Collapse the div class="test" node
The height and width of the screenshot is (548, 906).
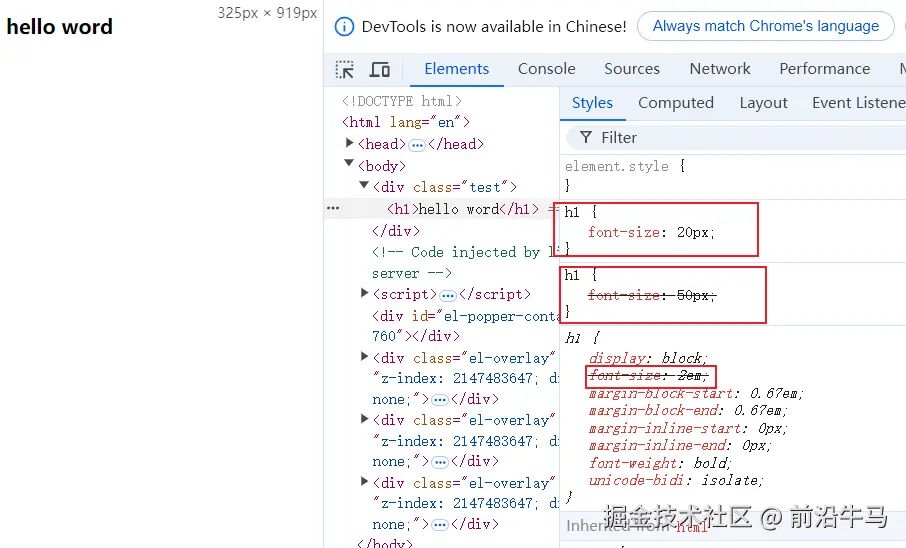click(364, 185)
